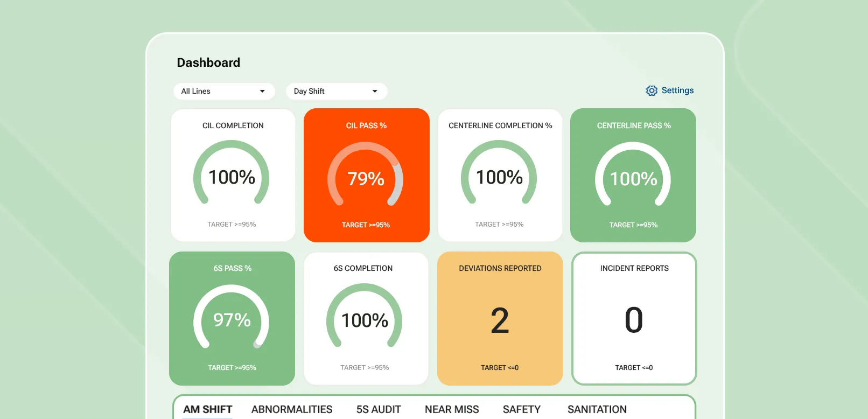
Task: Switch to the 5S AUDIT tab
Action: pyautogui.click(x=379, y=409)
